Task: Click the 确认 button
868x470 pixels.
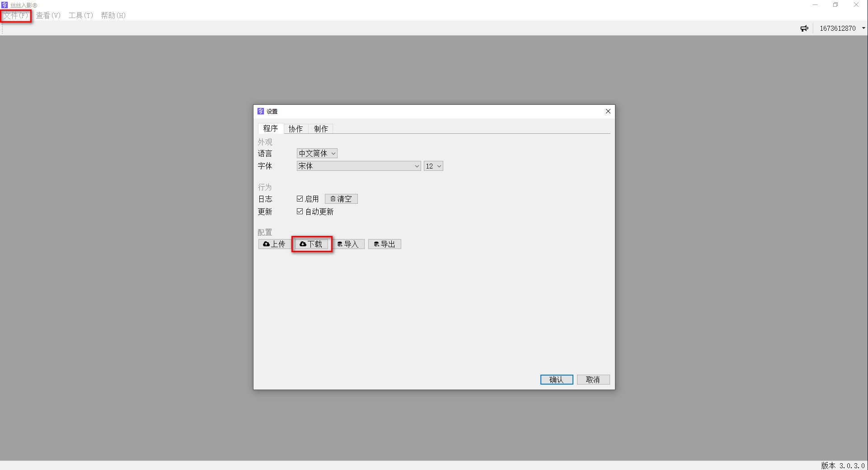Action: click(x=557, y=380)
